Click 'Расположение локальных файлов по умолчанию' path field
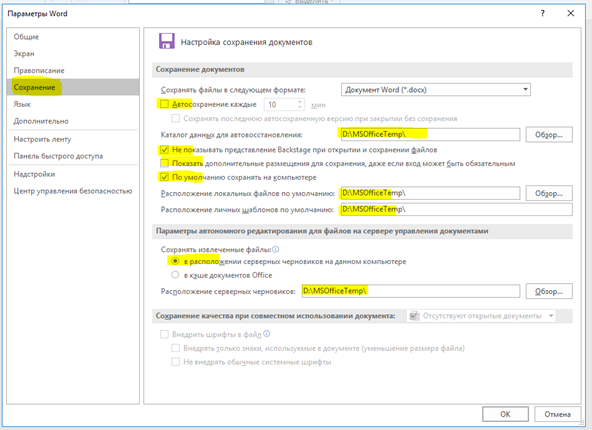This screenshot has height=430, width=592. [430, 193]
